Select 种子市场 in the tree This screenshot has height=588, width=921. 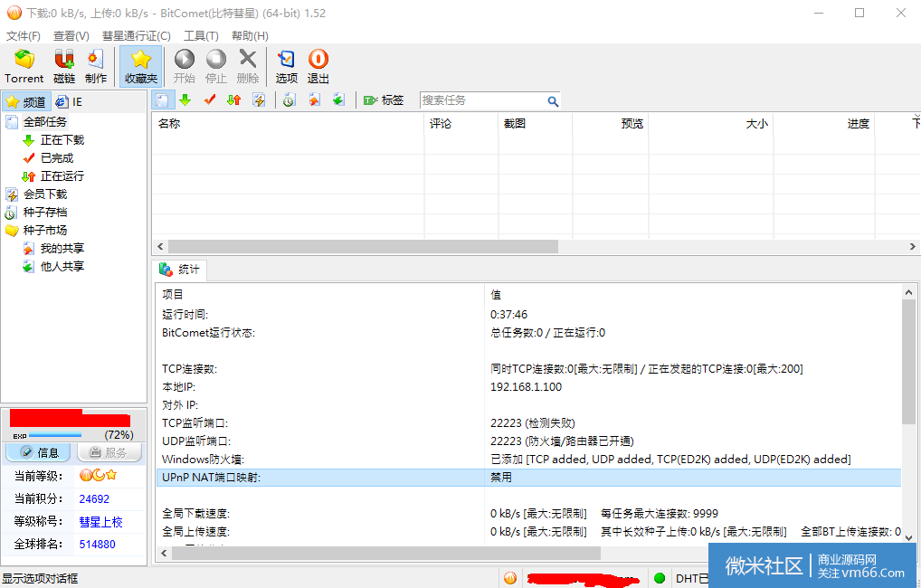(x=45, y=231)
